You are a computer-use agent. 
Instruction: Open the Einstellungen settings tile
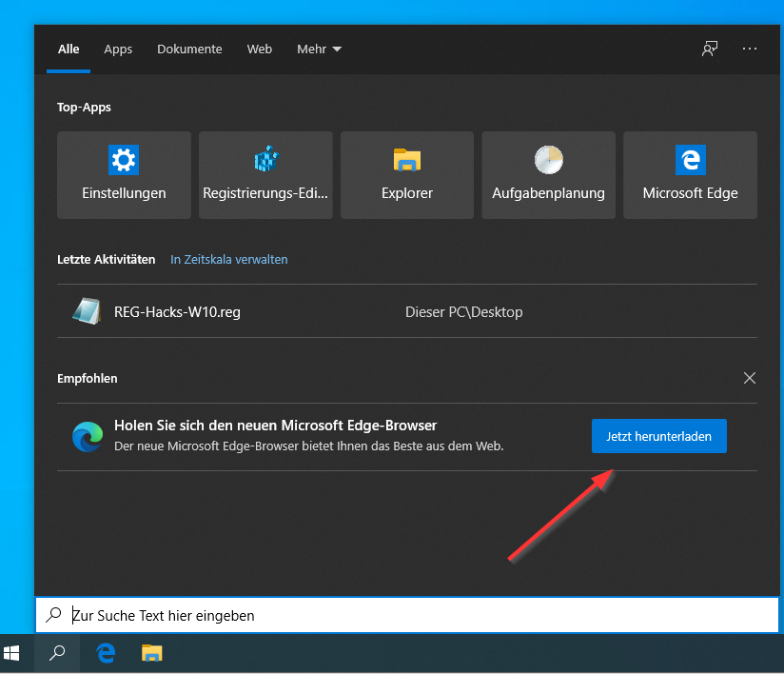click(x=124, y=174)
